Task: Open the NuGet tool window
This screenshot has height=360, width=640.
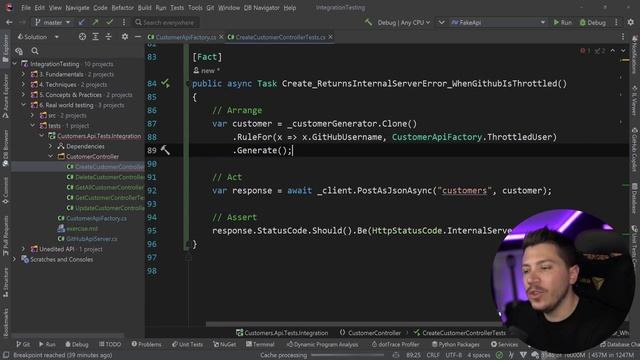Action: 224,344
